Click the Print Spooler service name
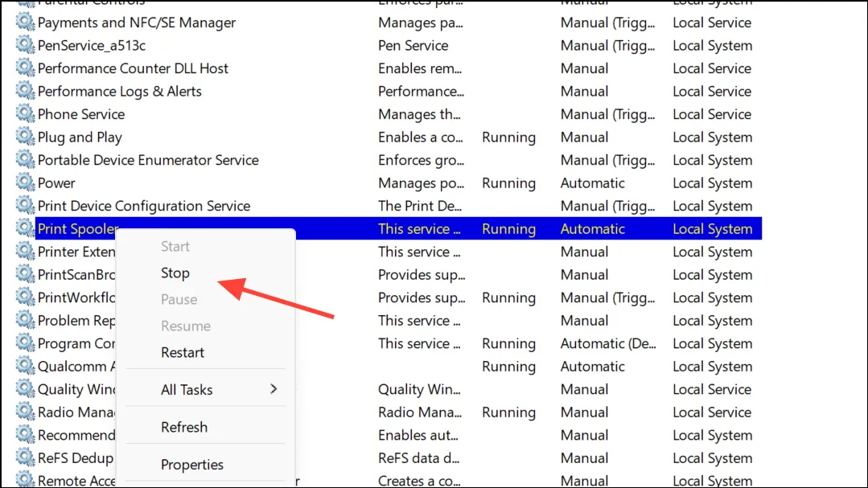868x488 pixels. pyautogui.click(x=78, y=229)
